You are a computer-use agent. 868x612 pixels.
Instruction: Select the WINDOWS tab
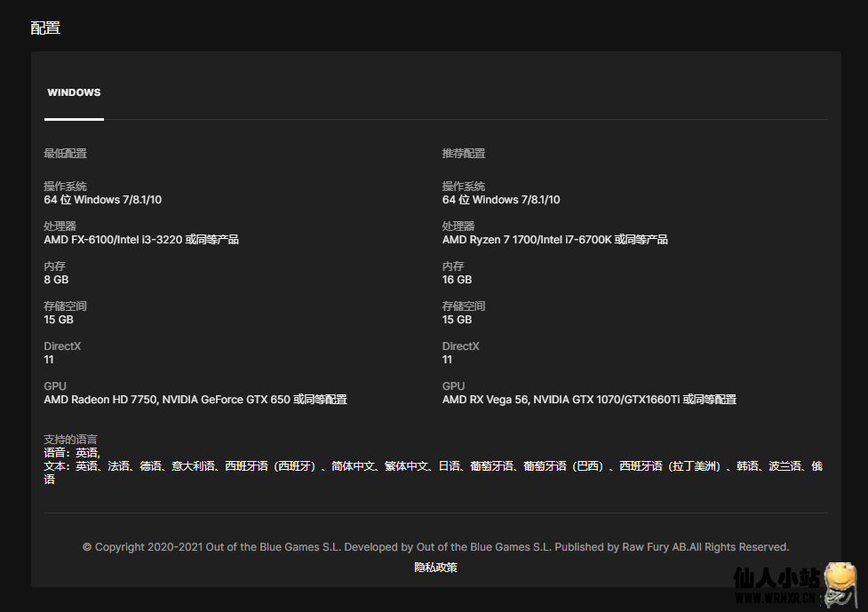74,92
